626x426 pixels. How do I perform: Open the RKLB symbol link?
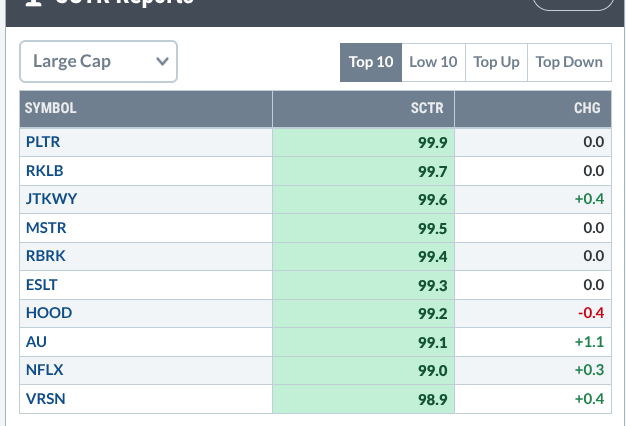(44, 171)
